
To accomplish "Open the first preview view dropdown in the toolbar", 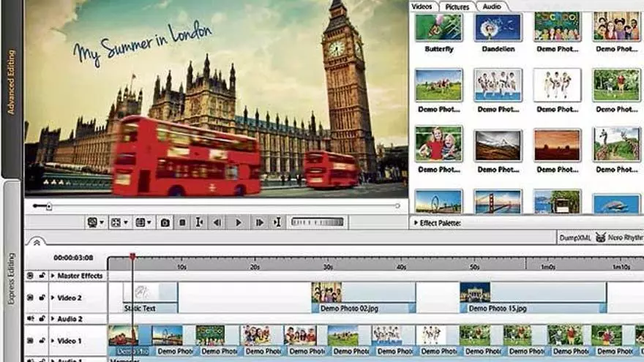I will point(95,222).
